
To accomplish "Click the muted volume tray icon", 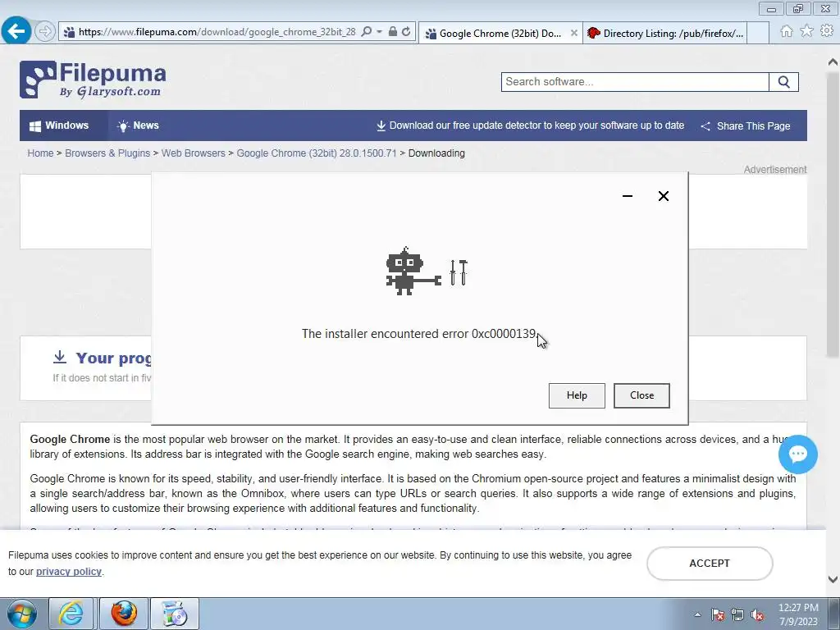I will pyautogui.click(x=757, y=614).
